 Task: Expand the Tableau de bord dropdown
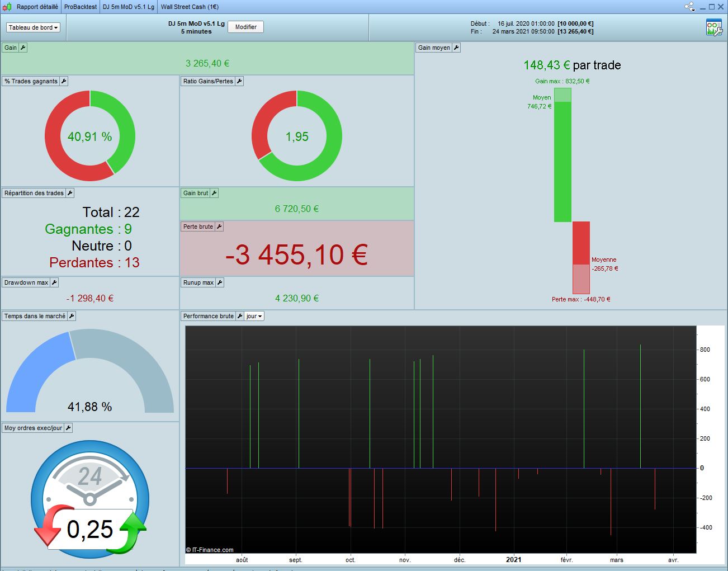[34, 27]
